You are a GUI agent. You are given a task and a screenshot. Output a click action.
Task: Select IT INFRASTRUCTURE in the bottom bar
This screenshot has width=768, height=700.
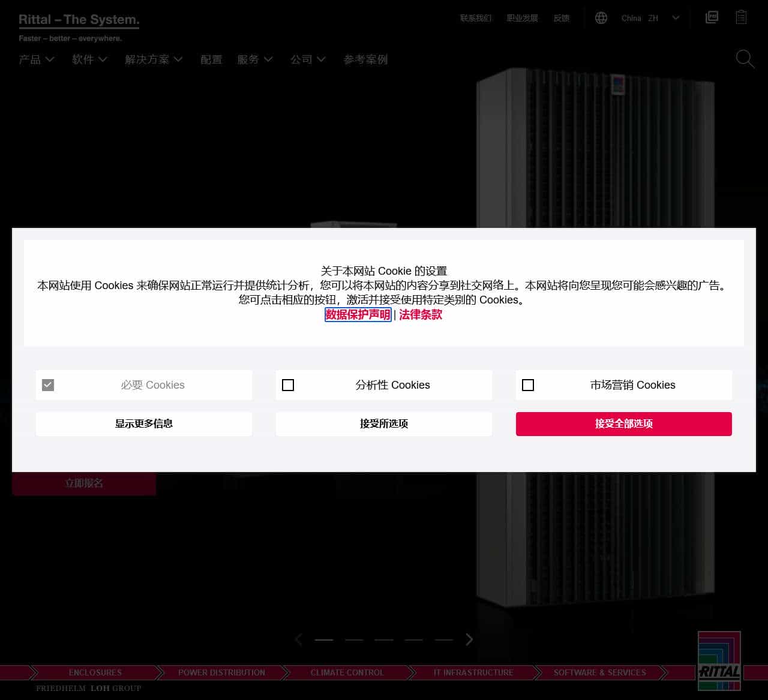(473, 672)
